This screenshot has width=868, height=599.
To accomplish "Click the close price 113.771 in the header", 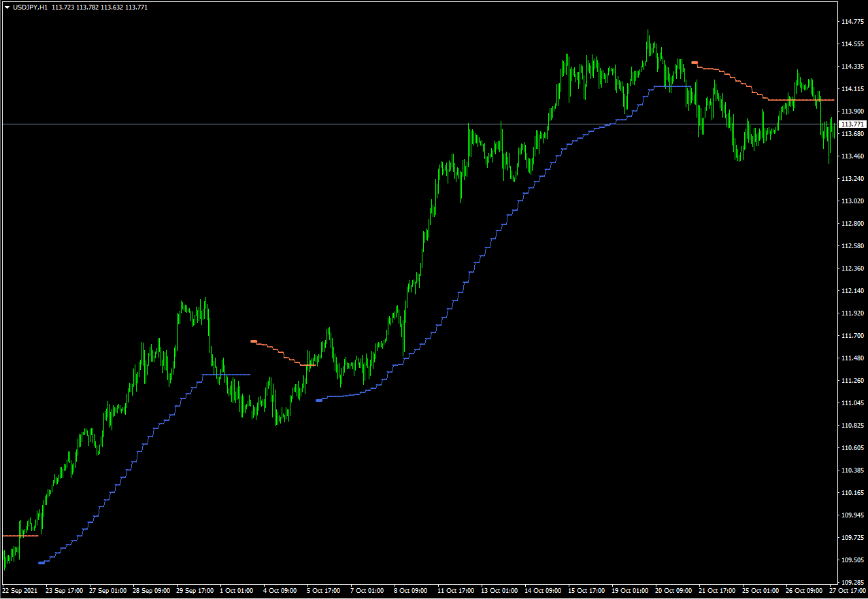I will [136, 7].
